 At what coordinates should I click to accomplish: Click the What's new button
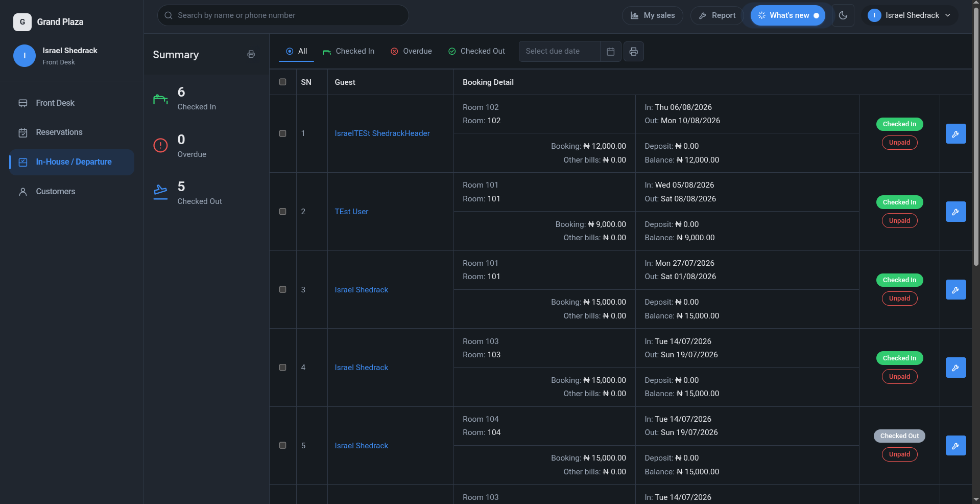pos(787,15)
